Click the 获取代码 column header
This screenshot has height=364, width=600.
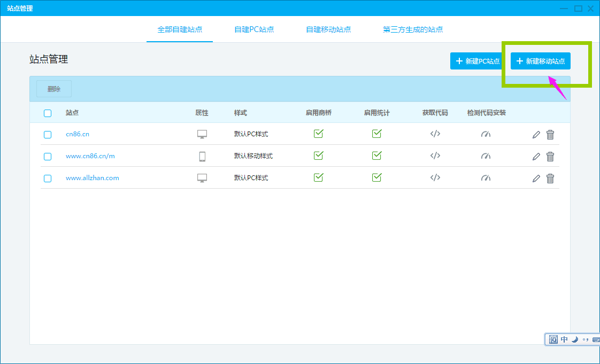(x=435, y=113)
